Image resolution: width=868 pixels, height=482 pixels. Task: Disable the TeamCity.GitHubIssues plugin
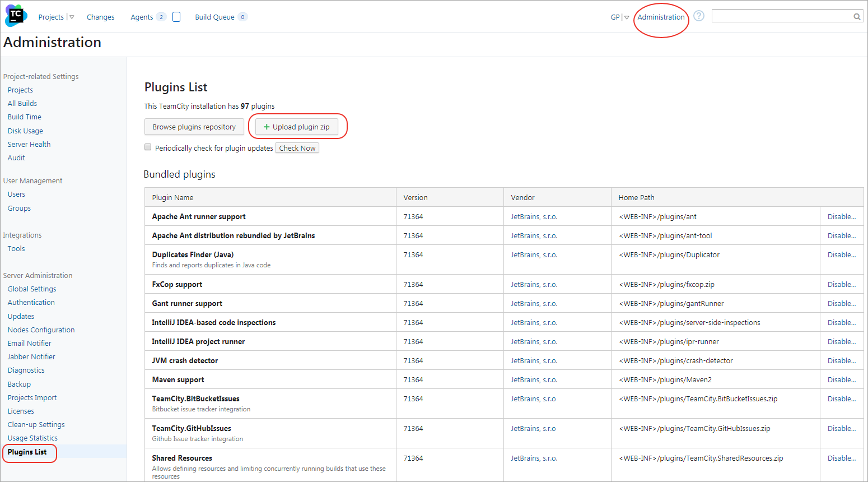[x=842, y=429]
